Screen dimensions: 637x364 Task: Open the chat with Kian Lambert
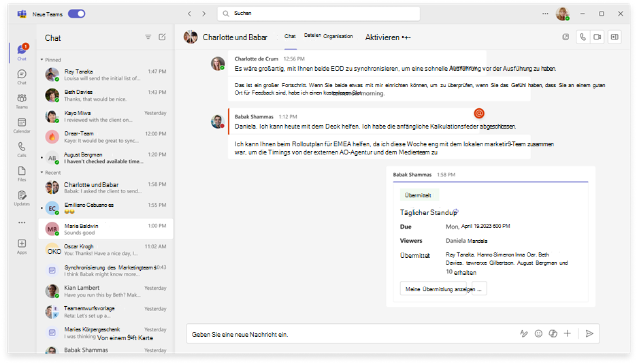[105, 291]
